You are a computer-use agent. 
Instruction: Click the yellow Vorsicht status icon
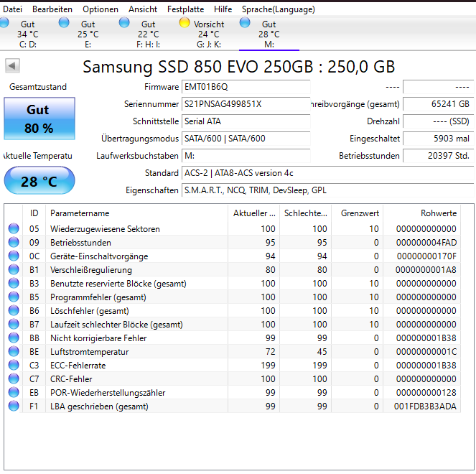[185, 22]
